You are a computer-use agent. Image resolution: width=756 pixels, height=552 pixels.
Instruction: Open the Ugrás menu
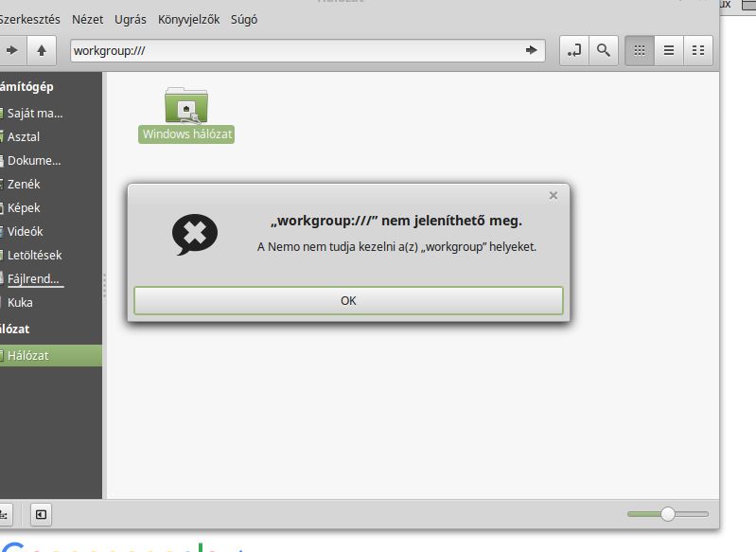(131, 19)
